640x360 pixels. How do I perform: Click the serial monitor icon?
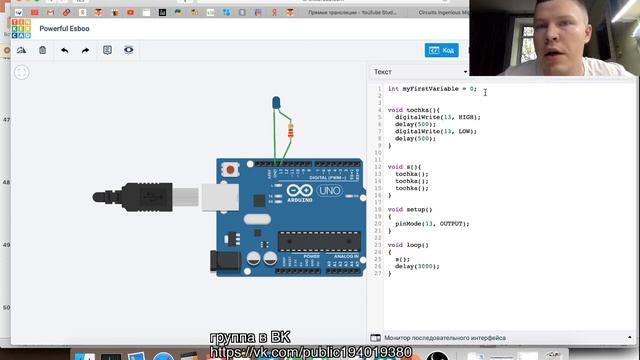(x=375, y=338)
